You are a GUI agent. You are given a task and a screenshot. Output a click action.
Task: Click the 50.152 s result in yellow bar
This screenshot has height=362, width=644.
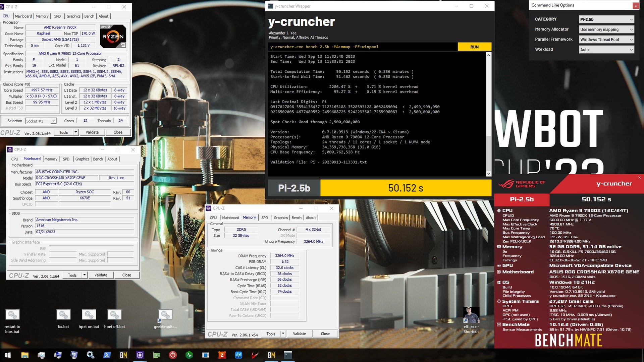tap(406, 188)
